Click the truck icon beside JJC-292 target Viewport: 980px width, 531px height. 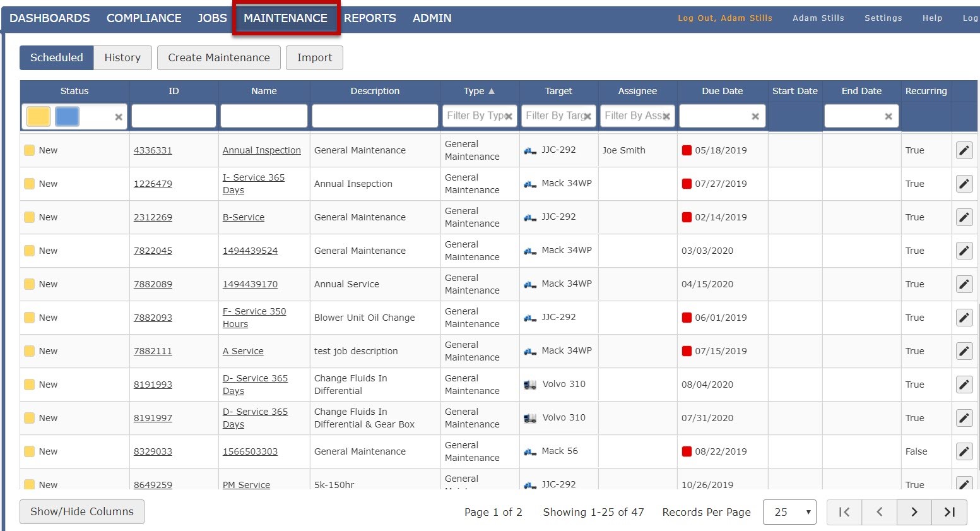click(x=529, y=150)
